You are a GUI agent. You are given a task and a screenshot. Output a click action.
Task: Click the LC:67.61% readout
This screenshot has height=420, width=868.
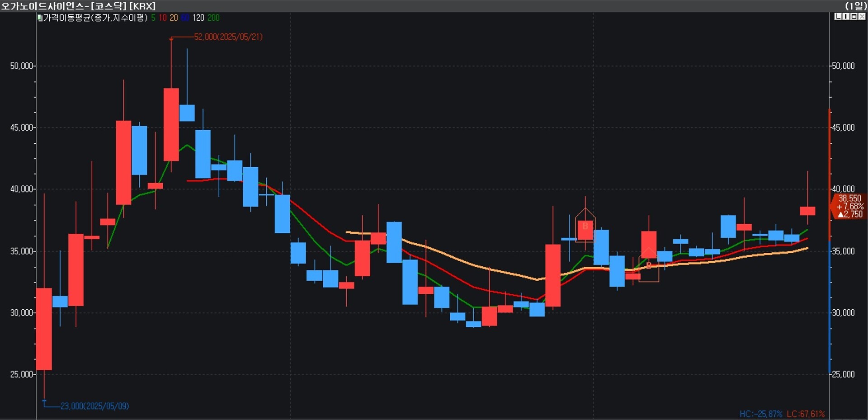click(806, 414)
